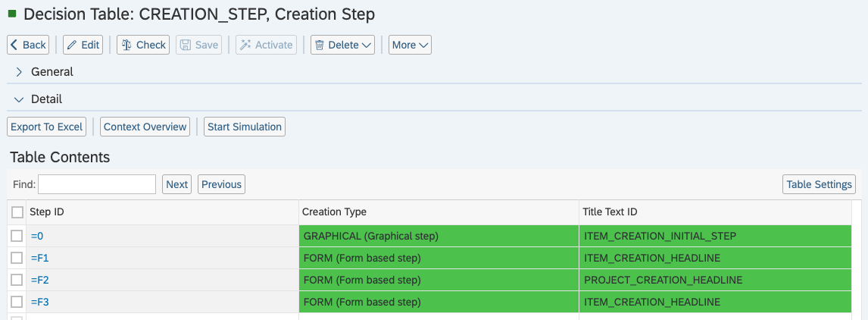
Task: Open the =F1 step ID link
Action: pyautogui.click(x=39, y=258)
